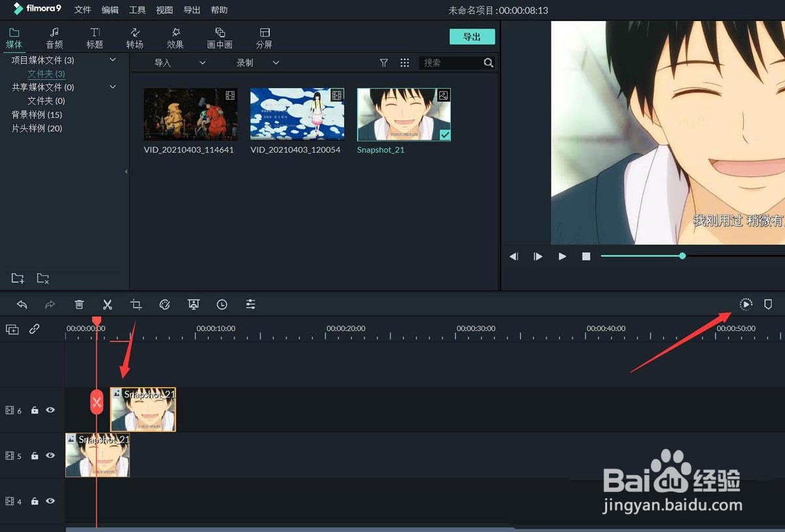The width and height of the screenshot is (785, 532).
Task: Click the delete folder icon
Action: tap(43, 278)
